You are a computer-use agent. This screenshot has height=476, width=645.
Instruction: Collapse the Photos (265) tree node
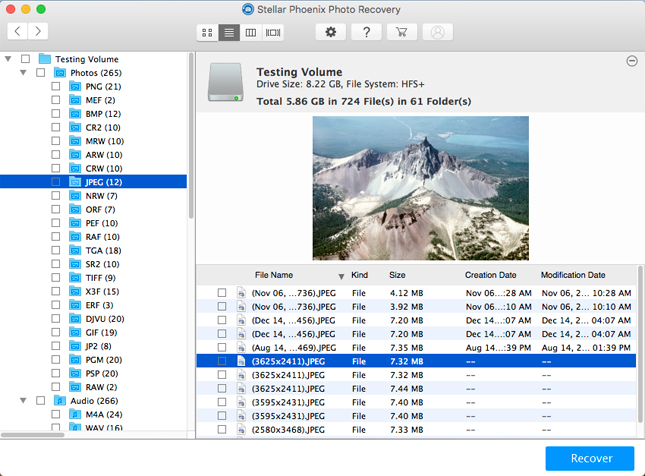tap(23, 73)
